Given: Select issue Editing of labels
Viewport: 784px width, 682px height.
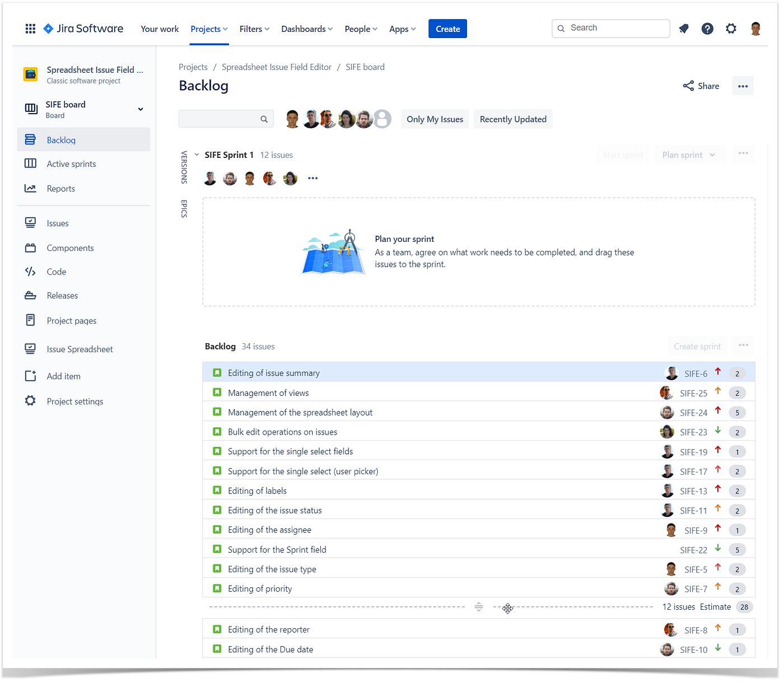Looking at the screenshot, I should 479,491.
